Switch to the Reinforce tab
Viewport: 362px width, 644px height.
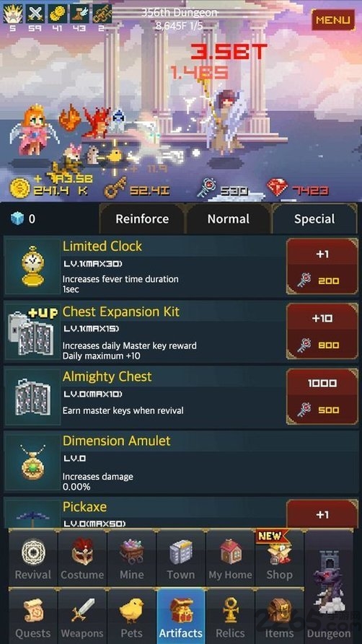coord(142,219)
